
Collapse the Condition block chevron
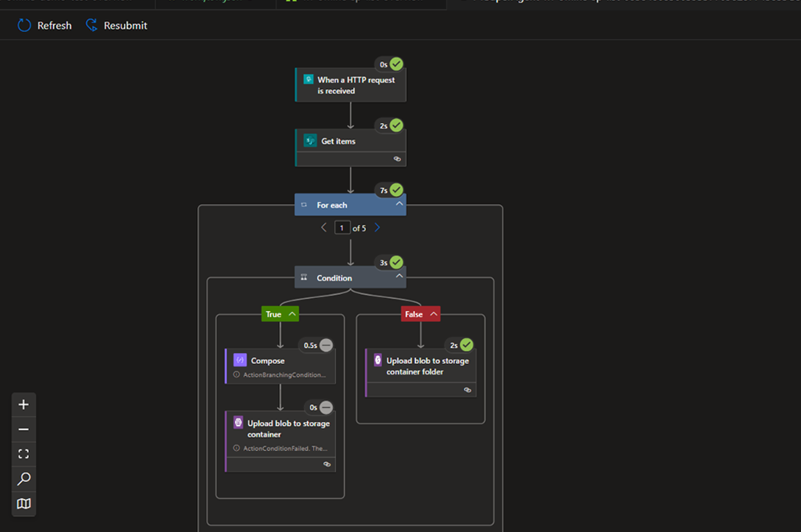[399, 276]
